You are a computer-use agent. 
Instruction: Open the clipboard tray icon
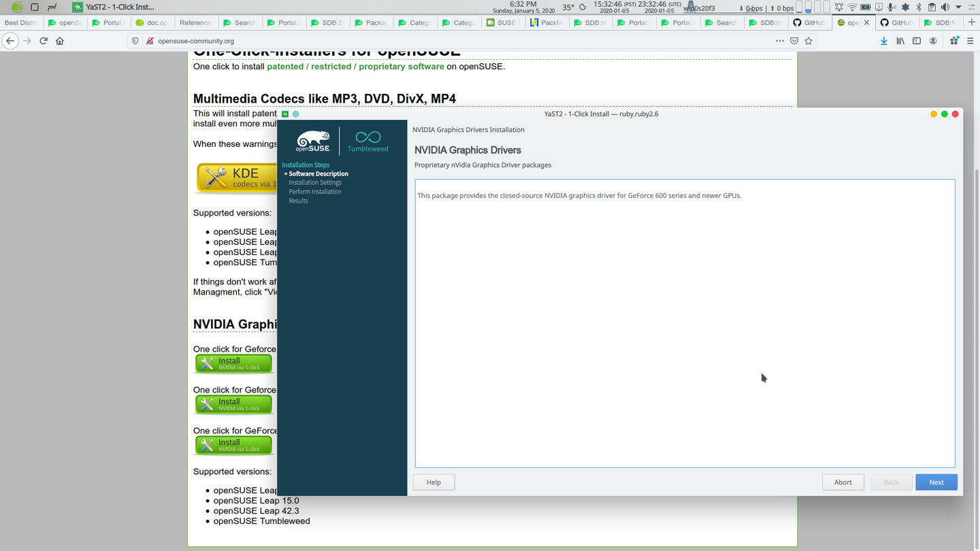931,7
